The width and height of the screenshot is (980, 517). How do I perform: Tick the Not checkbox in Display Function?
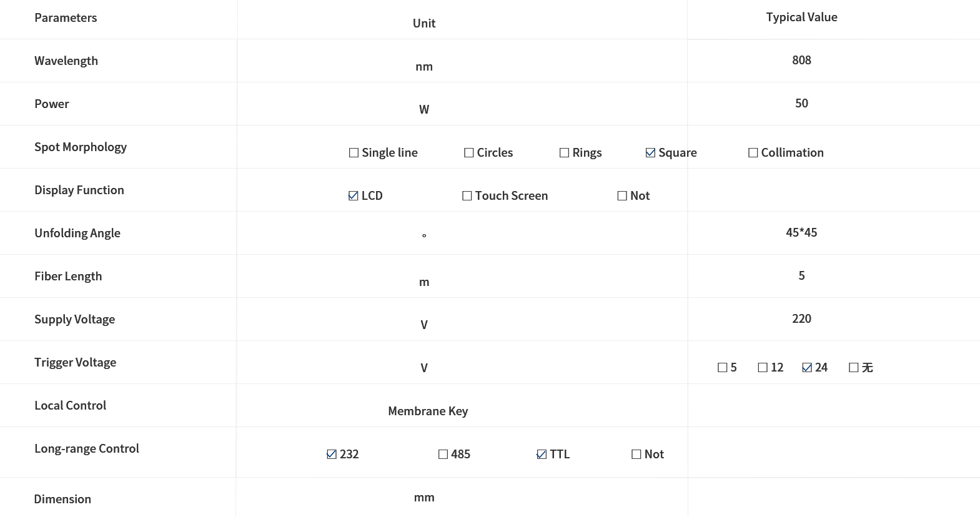[622, 196]
